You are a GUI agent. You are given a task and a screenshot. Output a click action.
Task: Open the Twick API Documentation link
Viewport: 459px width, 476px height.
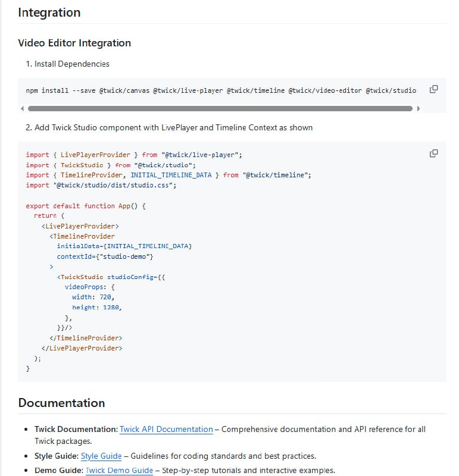(166, 429)
